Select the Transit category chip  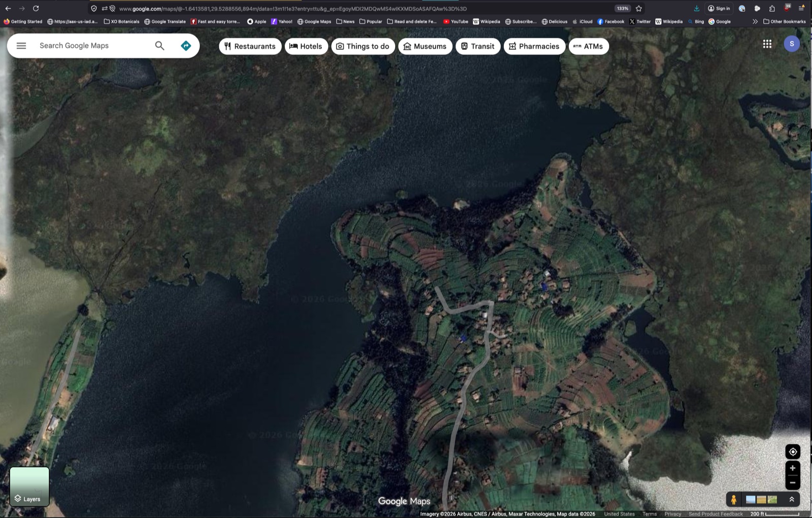(x=478, y=46)
